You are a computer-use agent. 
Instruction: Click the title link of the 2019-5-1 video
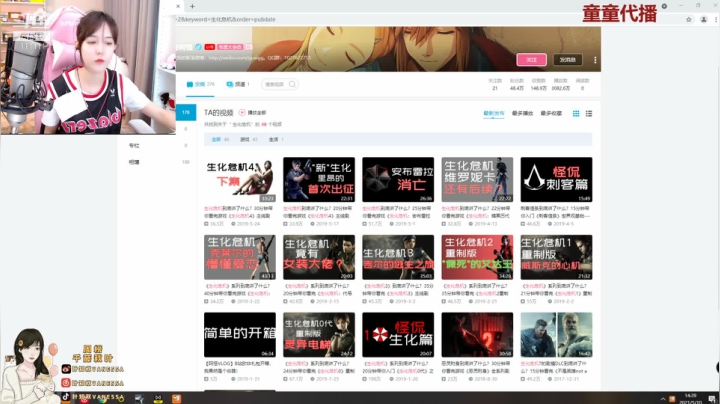coord(398,212)
